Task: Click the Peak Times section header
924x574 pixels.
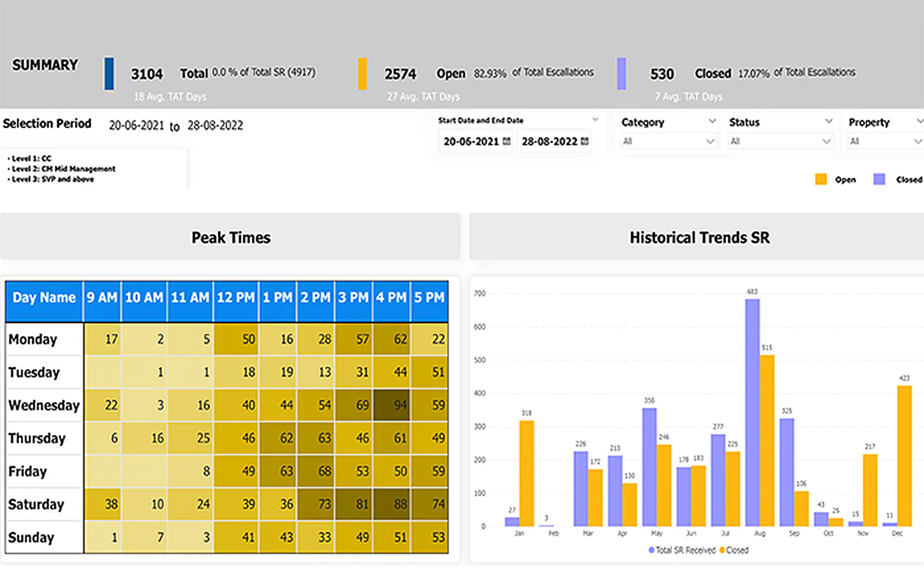Action: click(230, 237)
